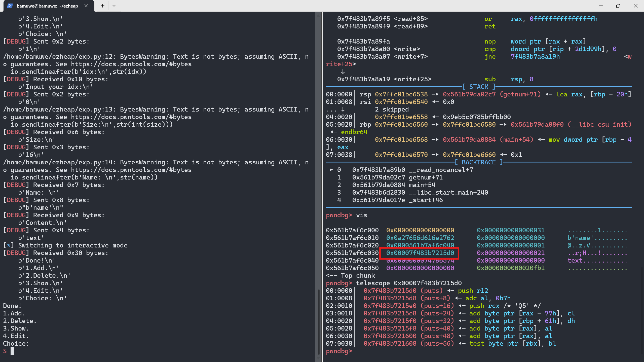
Task: Click the final 'Choice:' menu prompt
Action: (16, 344)
